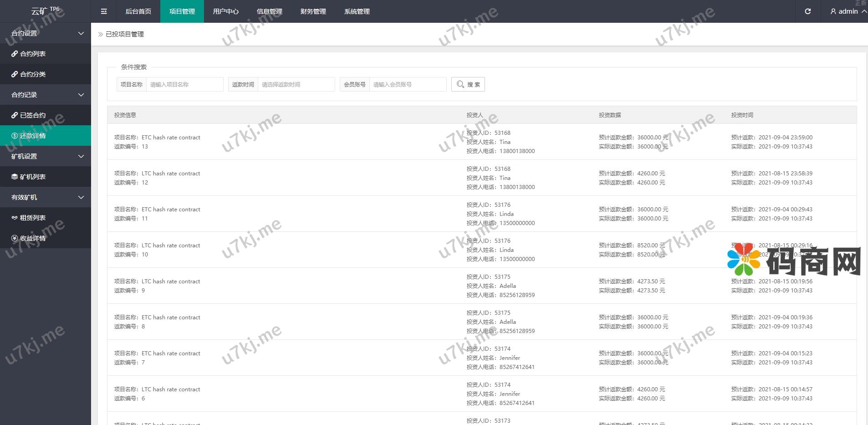Collapse the 合约记录 sidebar group
The image size is (868, 425).
click(x=46, y=95)
